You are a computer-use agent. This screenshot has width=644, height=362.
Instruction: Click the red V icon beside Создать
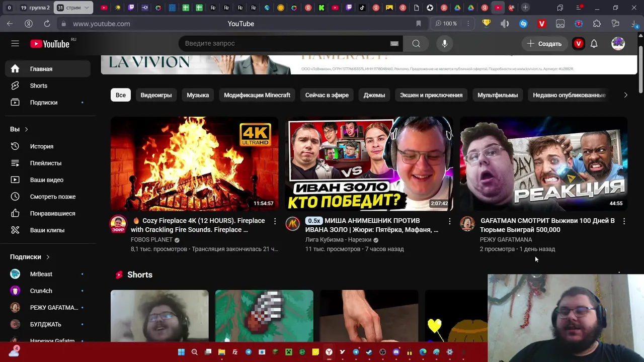click(579, 44)
